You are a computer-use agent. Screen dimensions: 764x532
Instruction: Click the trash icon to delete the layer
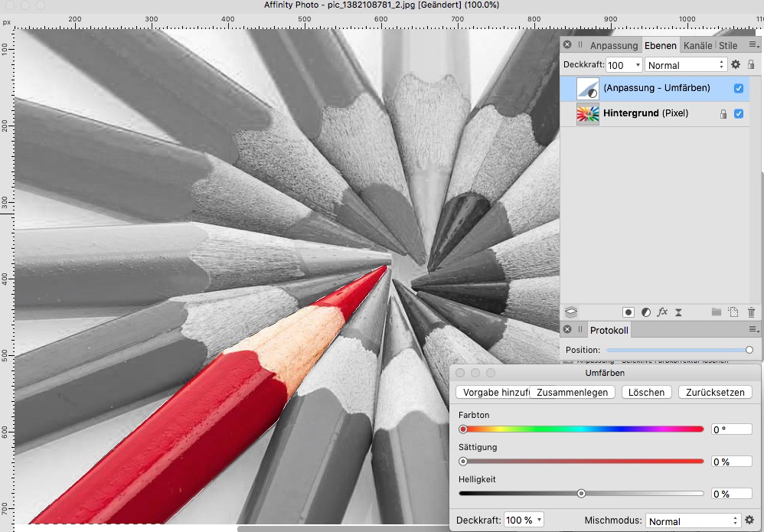751,312
